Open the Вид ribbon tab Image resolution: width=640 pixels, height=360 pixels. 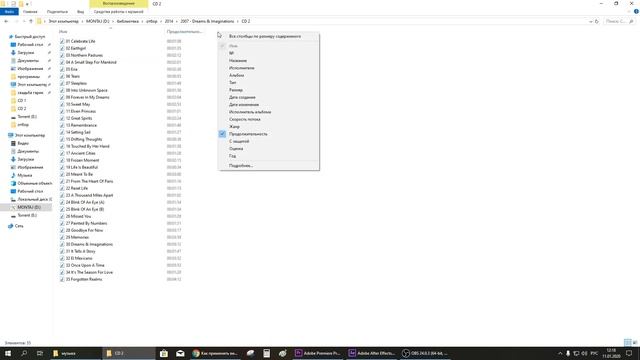coord(80,11)
